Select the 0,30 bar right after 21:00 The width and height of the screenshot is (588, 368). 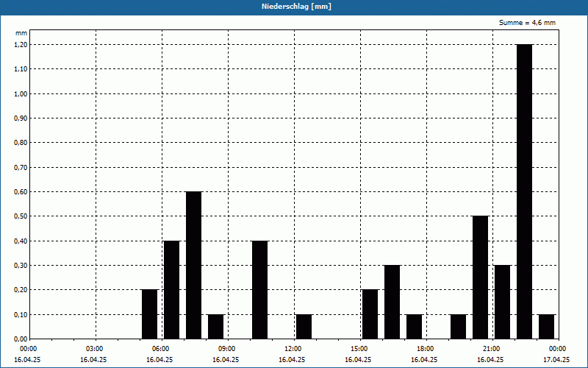click(503, 302)
